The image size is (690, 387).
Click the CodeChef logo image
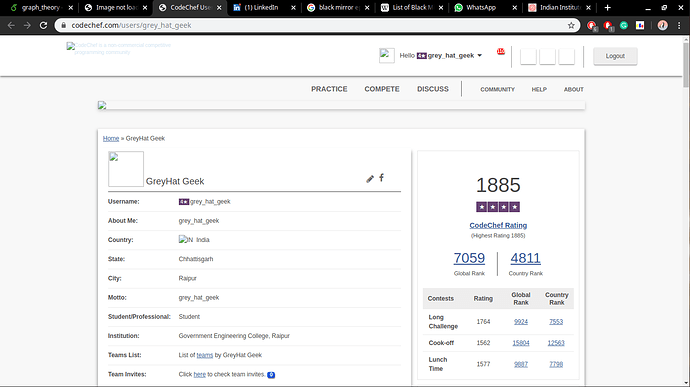point(119,48)
